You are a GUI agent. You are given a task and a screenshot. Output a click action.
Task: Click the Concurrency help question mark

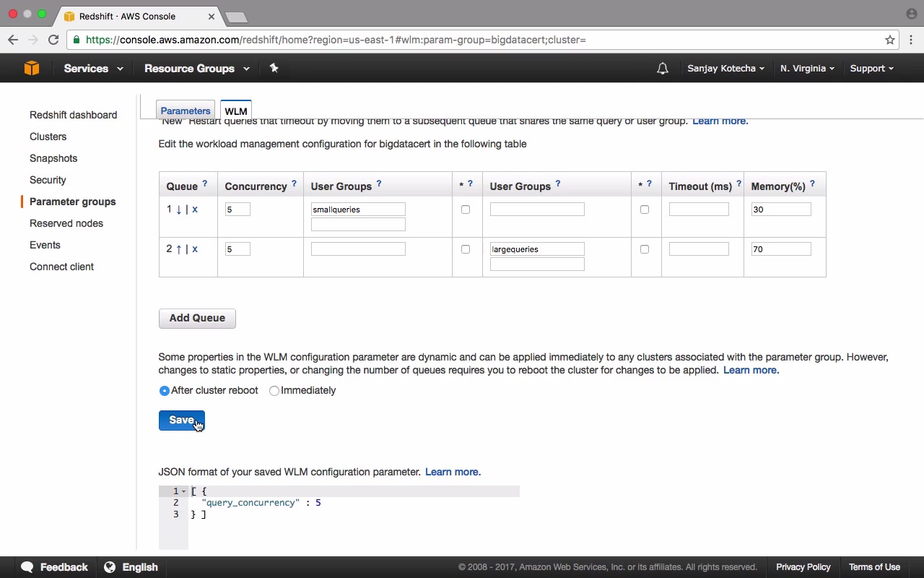[294, 184]
